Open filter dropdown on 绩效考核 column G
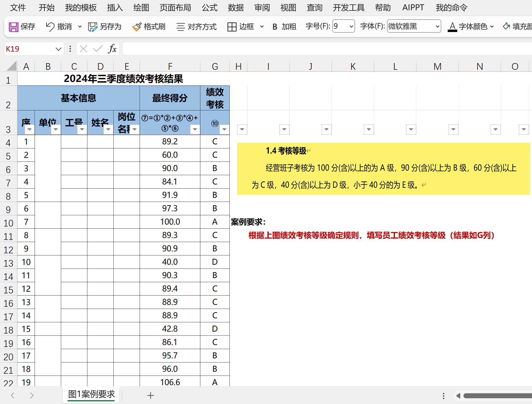 pos(224,129)
